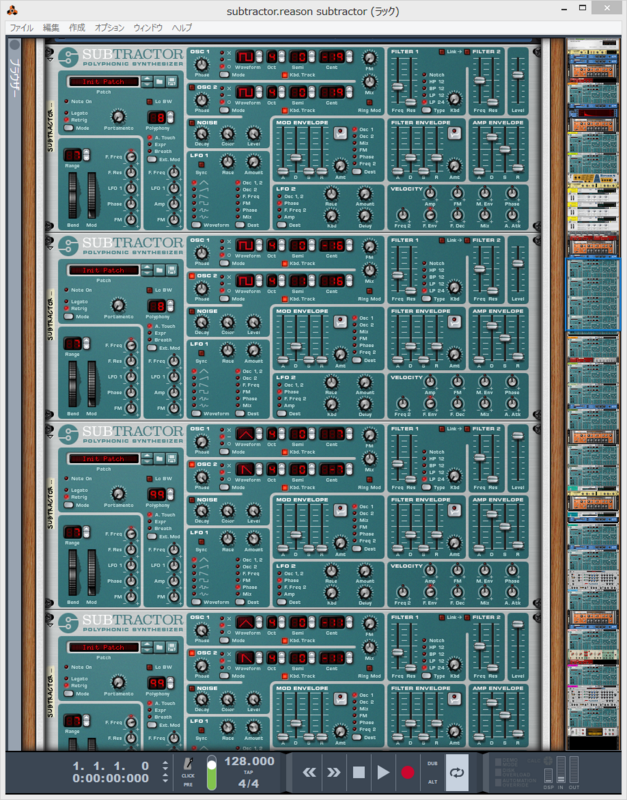Click save patch floppy icon on third Subtractor

pyautogui.click(x=171, y=458)
